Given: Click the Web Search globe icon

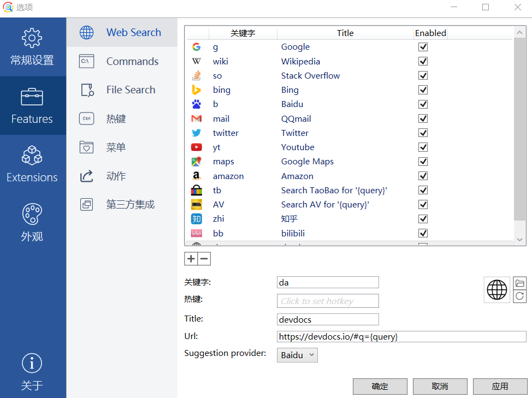Looking at the screenshot, I should [x=86, y=33].
